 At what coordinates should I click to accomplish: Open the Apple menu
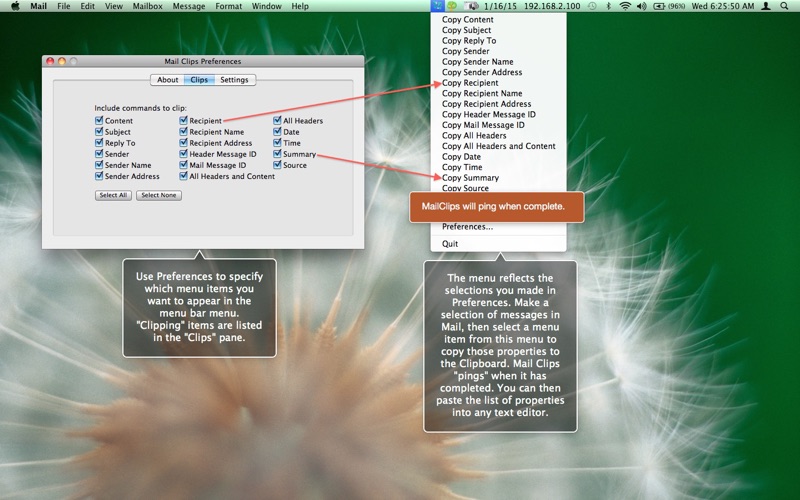click(15, 6)
